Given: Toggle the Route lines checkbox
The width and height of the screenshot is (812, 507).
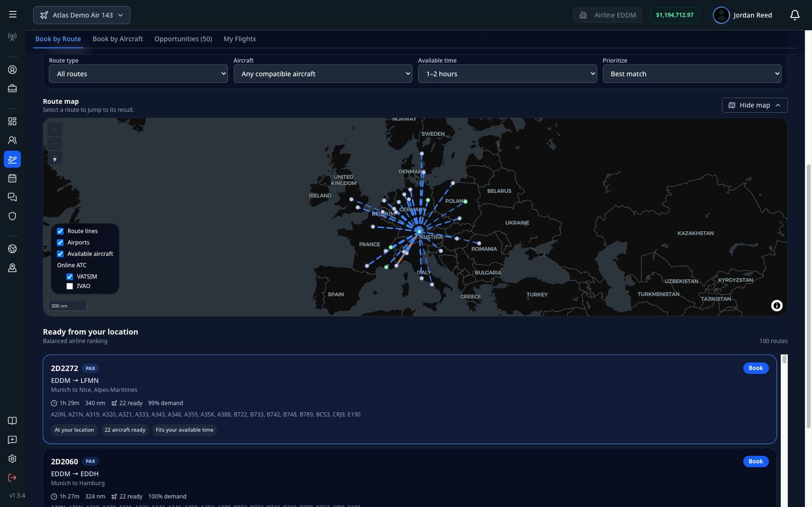Looking at the screenshot, I should click(x=60, y=231).
